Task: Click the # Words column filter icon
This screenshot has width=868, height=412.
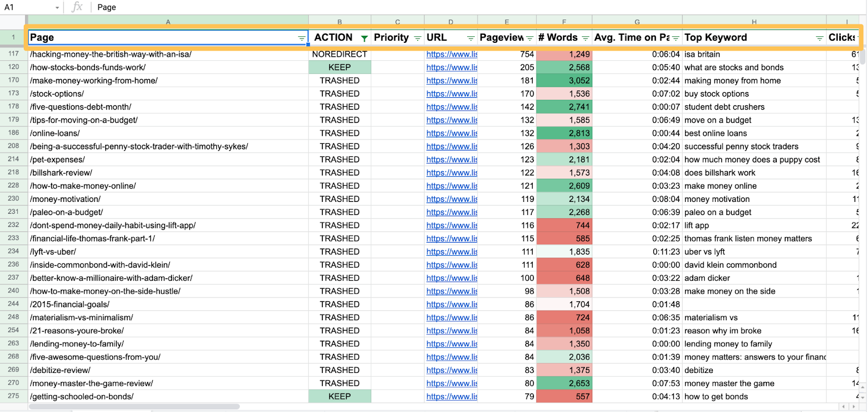Action: coord(585,38)
